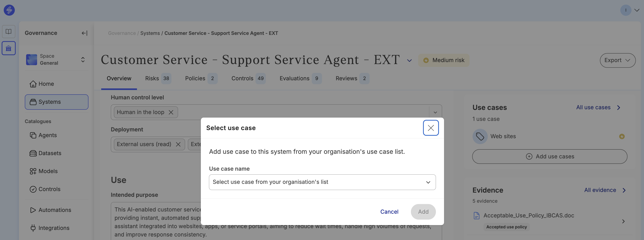Remove External users (read) tag

click(x=178, y=144)
